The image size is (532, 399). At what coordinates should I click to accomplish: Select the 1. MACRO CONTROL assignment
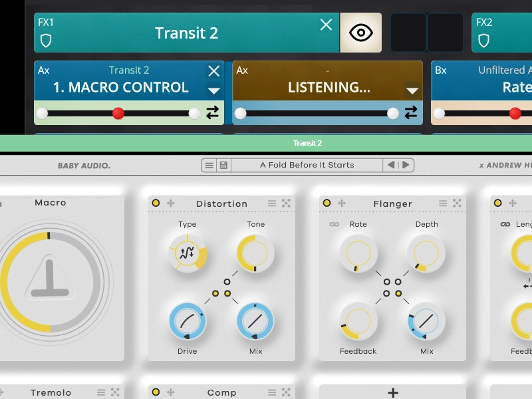point(121,87)
